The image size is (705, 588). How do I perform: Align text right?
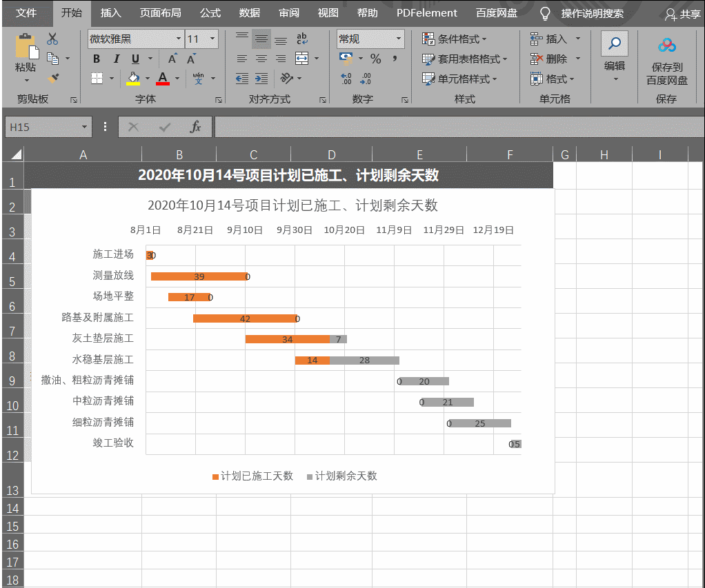tap(281, 59)
